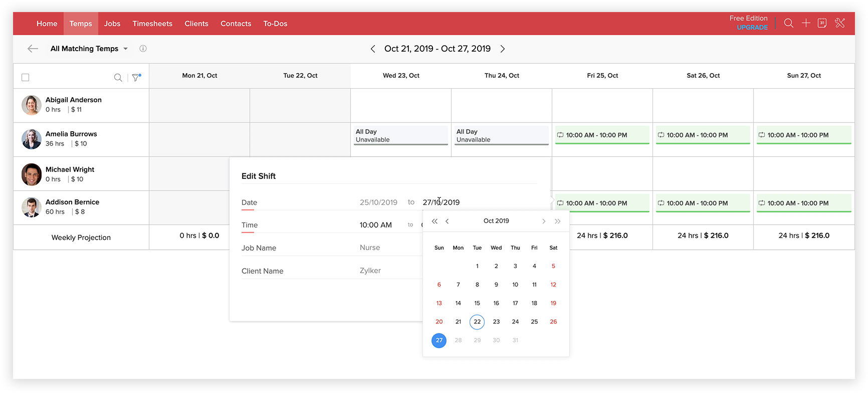Advance to next month in date picker
Viewport: 868px width, 393px height.
pos(544,221)
